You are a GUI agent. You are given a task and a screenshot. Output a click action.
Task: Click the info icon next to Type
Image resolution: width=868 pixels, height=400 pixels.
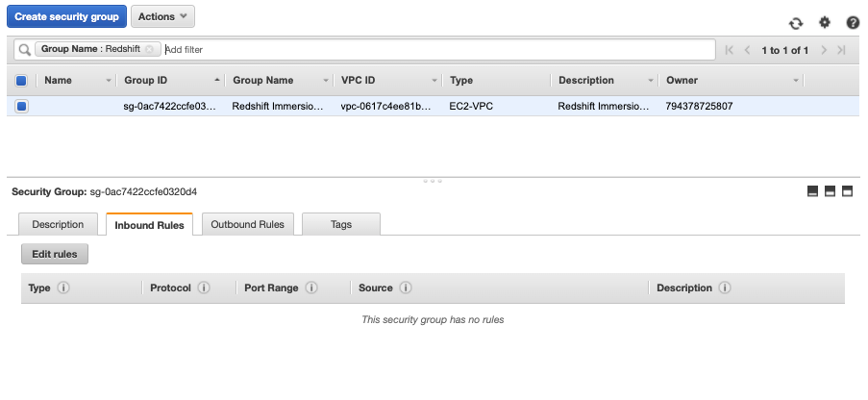[x=63, y=288]
